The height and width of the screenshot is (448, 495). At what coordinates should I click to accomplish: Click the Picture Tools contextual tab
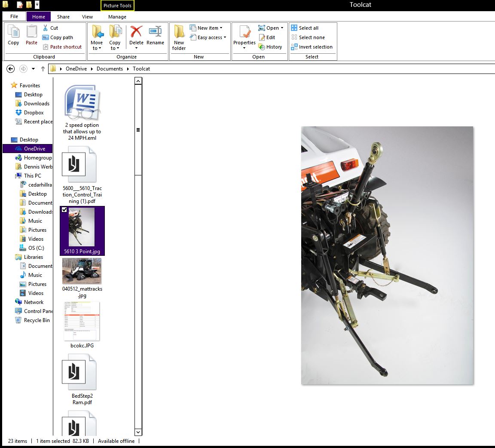click(x=117, y=5)
